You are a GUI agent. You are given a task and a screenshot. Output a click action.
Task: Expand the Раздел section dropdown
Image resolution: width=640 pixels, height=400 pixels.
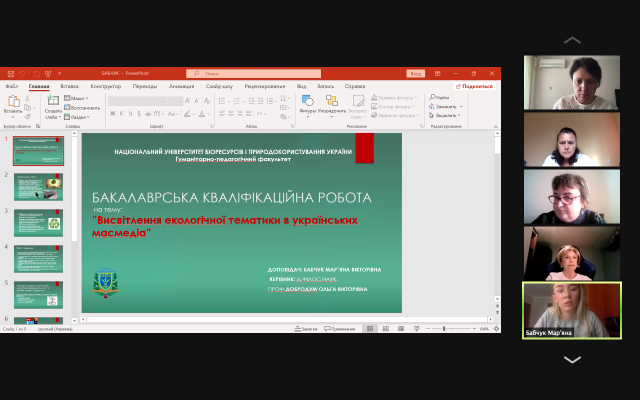77,117
